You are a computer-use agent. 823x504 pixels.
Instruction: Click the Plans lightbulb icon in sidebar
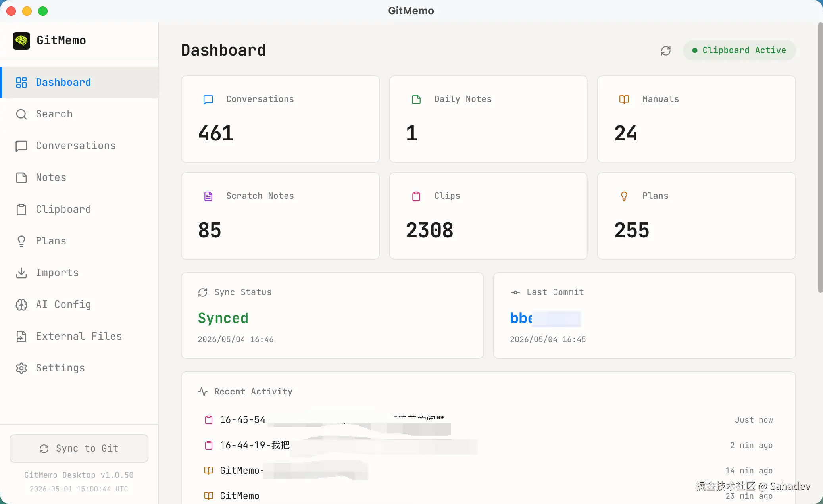21,241
